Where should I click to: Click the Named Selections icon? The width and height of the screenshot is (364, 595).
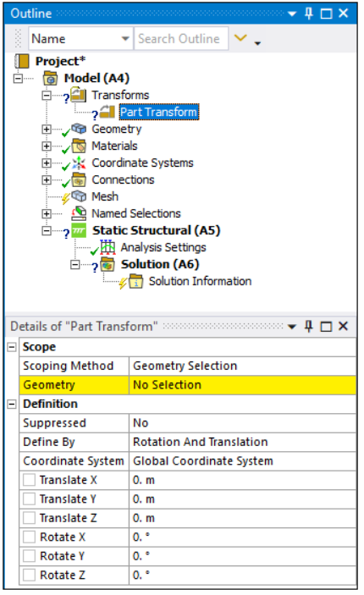79,213
